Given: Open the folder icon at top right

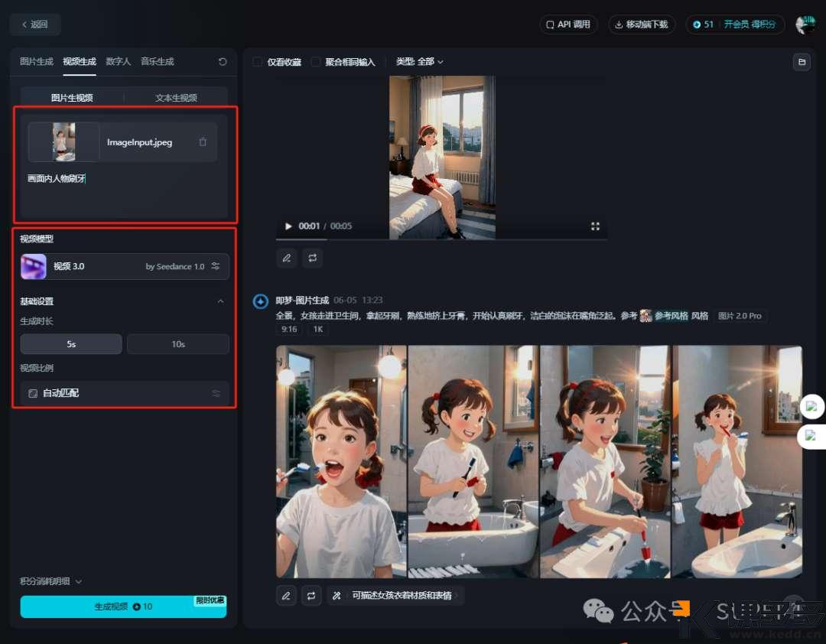Looking at the screenshot, I should coord(802,62).
